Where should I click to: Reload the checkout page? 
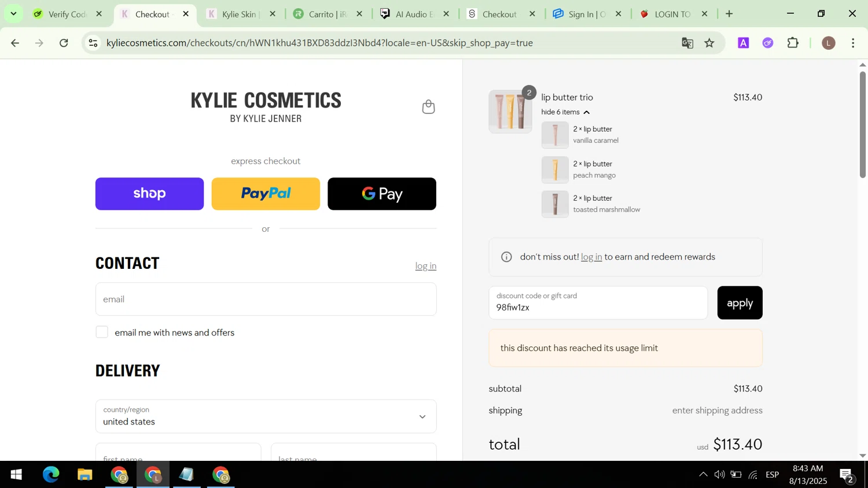pyautogui.click(x=64, y=43)
